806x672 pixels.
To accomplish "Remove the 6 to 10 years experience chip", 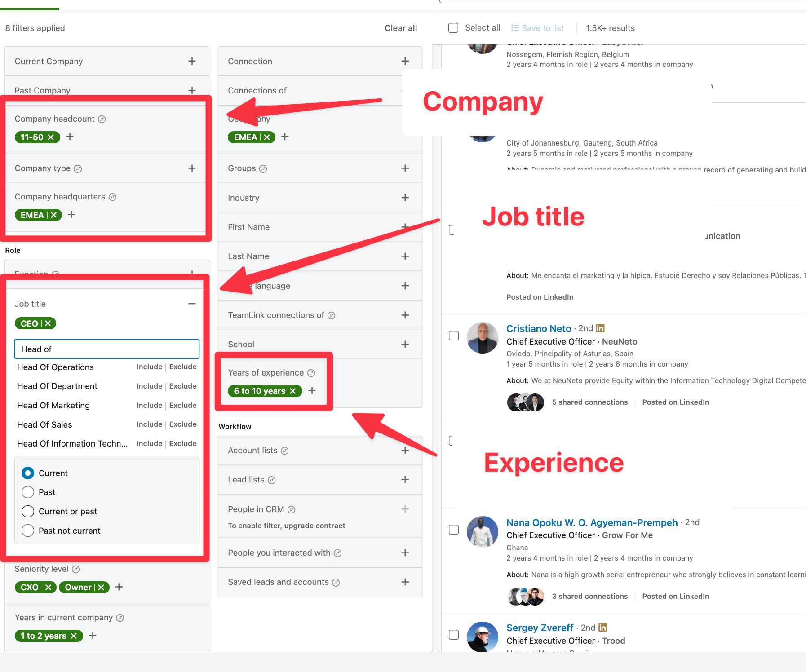I will (293, 391).
